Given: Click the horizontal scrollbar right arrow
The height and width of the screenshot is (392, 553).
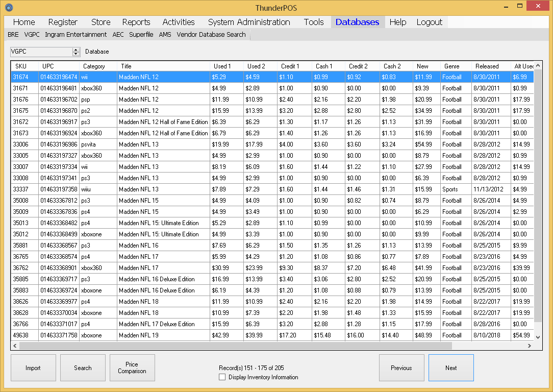Looking at the screenshot, I should [530, 346].
